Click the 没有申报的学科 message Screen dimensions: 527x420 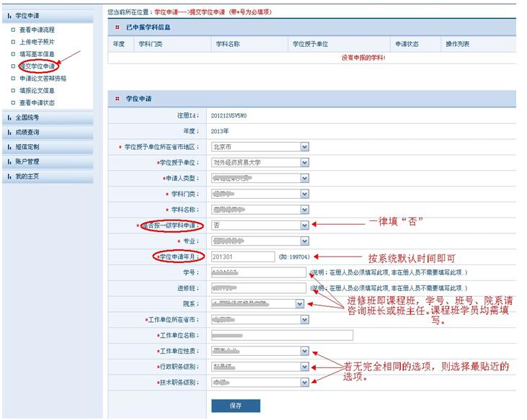point(363,58)
